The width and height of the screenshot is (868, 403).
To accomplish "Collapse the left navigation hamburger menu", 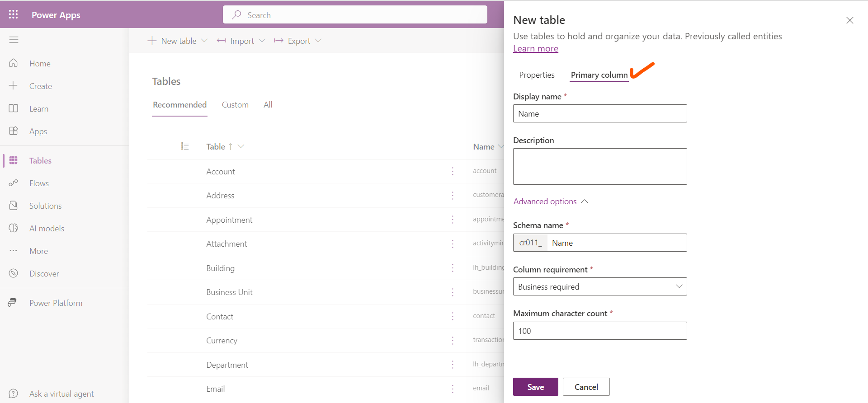I will (x=14, y=40).
